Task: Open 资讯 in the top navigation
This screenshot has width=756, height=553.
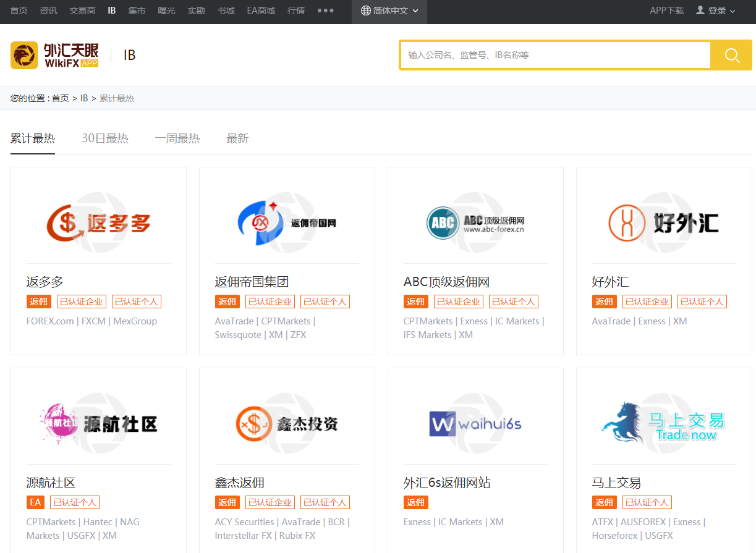Action: click(x=48, y=11)
